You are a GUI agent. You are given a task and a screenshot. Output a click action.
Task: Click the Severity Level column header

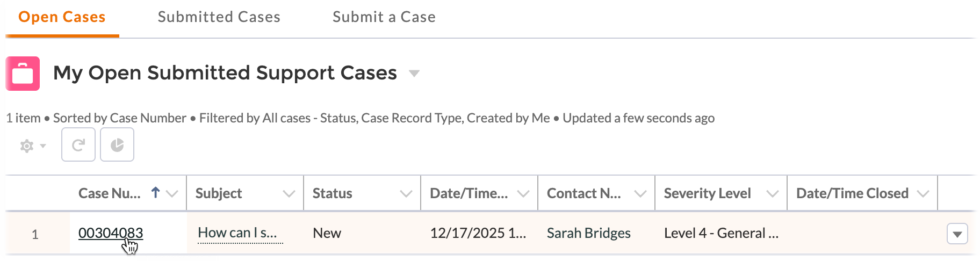pyautogui.click(x=707, y=193)
